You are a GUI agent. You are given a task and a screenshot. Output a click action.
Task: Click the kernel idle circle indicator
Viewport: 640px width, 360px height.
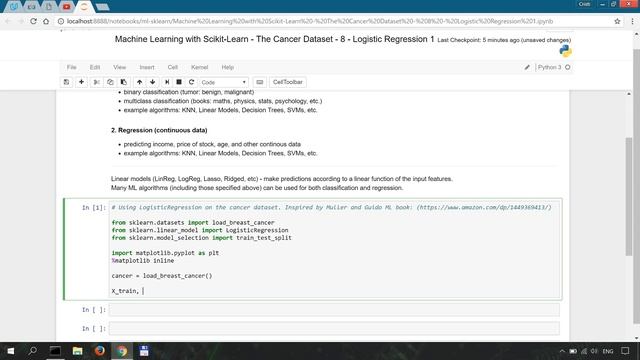coord(568,67)
